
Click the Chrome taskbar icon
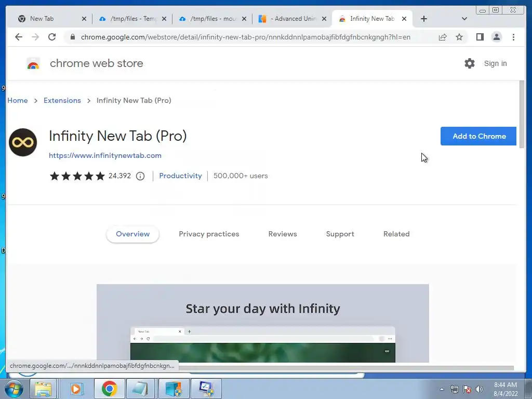tap(109, 389)
